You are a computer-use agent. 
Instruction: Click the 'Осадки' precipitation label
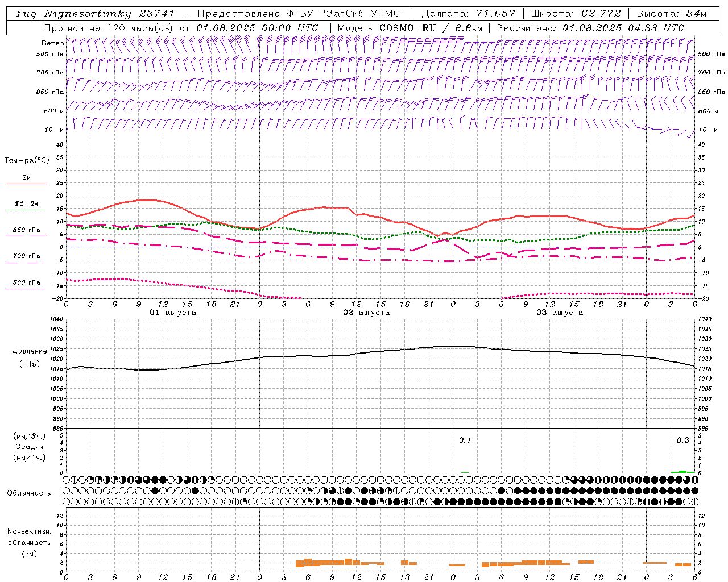(x=29, y=447)
